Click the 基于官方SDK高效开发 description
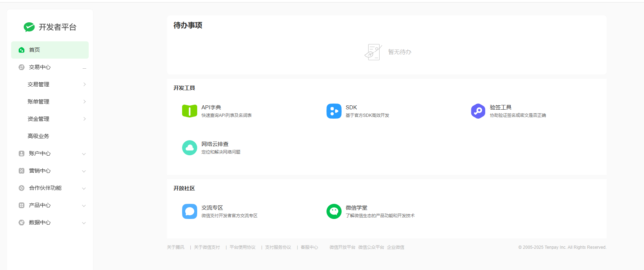This screenshot has width=644, height=270. (367, 115)
